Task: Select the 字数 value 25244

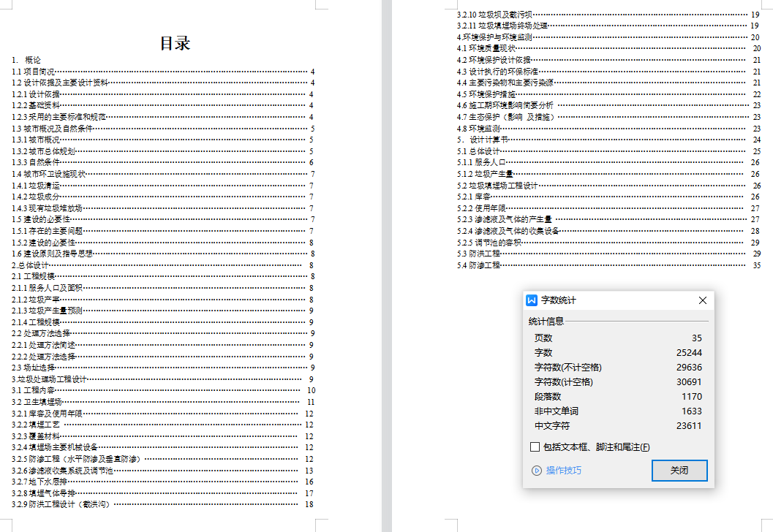Action: [689, 353]
